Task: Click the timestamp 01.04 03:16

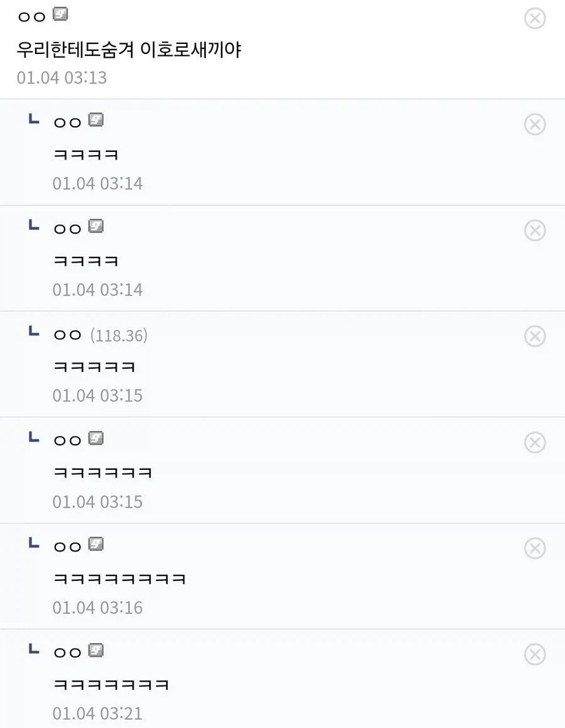Action: click(x=97, y=607)
